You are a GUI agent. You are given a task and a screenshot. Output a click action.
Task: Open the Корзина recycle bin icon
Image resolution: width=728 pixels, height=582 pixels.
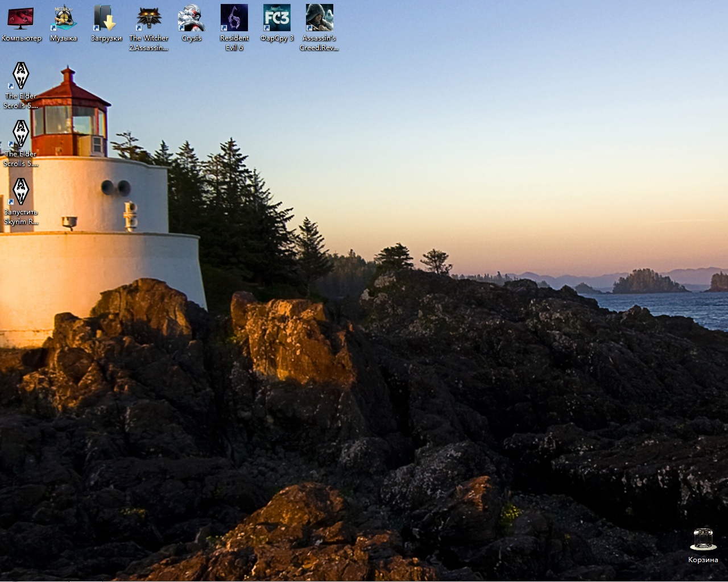[703, 539]
